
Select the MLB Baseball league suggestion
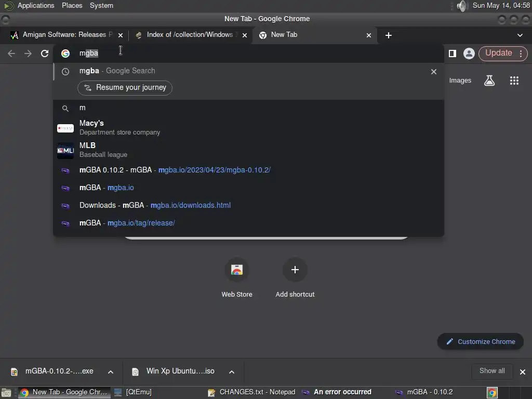click(x=248, y=150)
